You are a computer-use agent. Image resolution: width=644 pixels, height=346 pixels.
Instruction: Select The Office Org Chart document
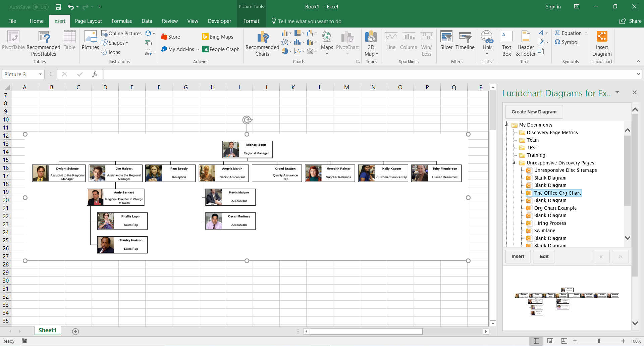(x=557, y=193)
